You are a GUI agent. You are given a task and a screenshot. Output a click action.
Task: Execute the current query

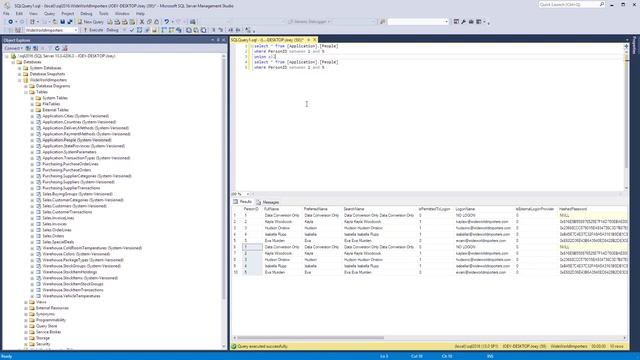pos(93,30)
